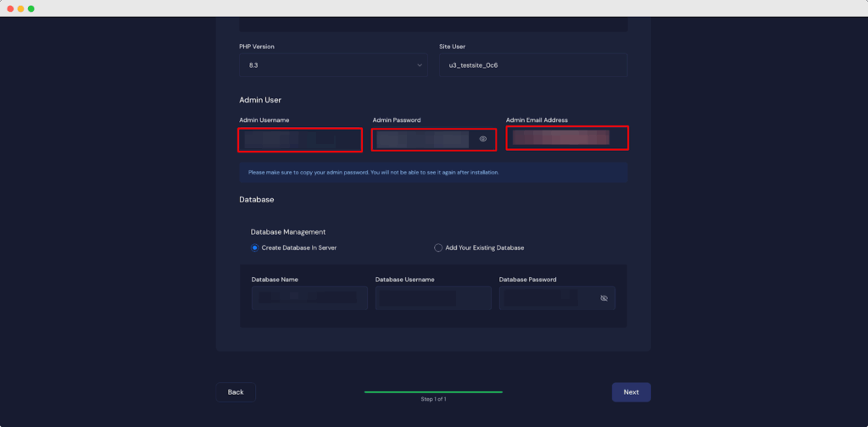This screenshot has width=868, height=427.
Task: Click the green step progress bar
Action: 433,392
